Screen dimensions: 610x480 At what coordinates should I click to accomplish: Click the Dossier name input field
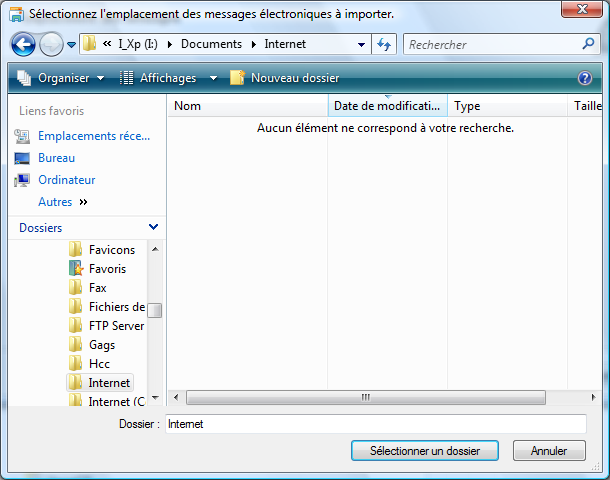coord(376,424)
